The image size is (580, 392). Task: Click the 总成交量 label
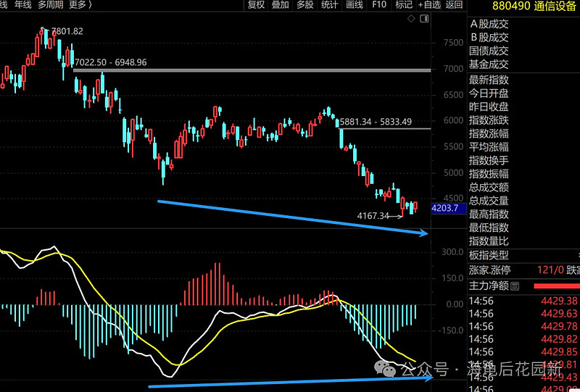pos(489,201)
